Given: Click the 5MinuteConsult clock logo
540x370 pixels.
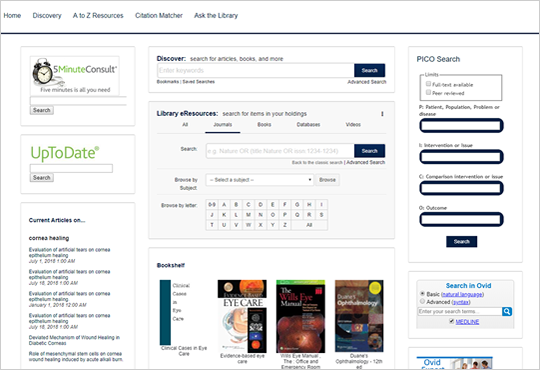Looking at the screenshot, I should click(x=75, y=75).
